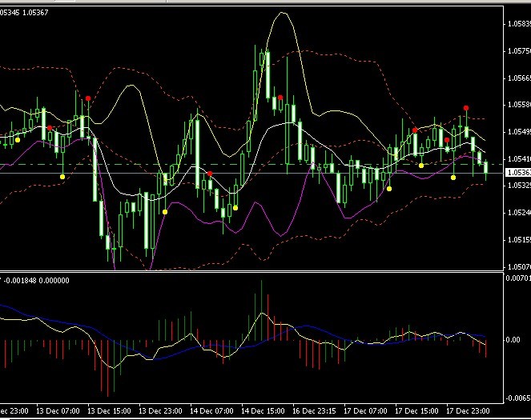Viewport: 531px width, 420px height.
Task: Select the last yellow signal dot on chart
Action: pyautogui.click(x=453, y=177)
